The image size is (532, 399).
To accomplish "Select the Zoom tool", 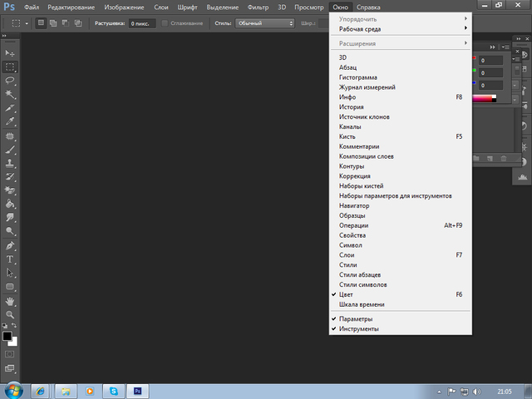I will tap(10, 314).
